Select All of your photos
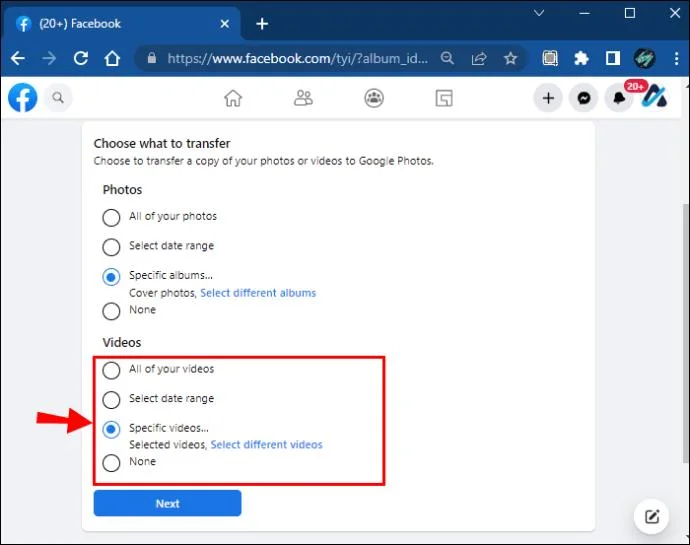690x545 pixels. click(x=111, y=217)
